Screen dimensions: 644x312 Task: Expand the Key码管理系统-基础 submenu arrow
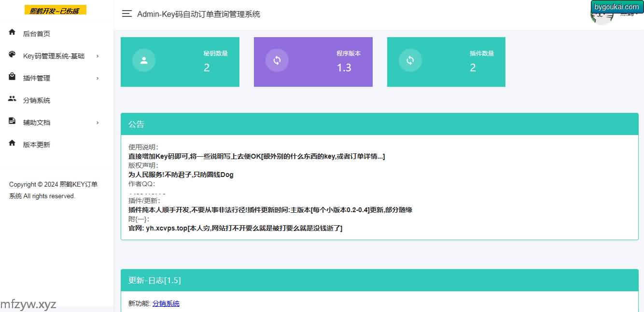tap(98, 56)
